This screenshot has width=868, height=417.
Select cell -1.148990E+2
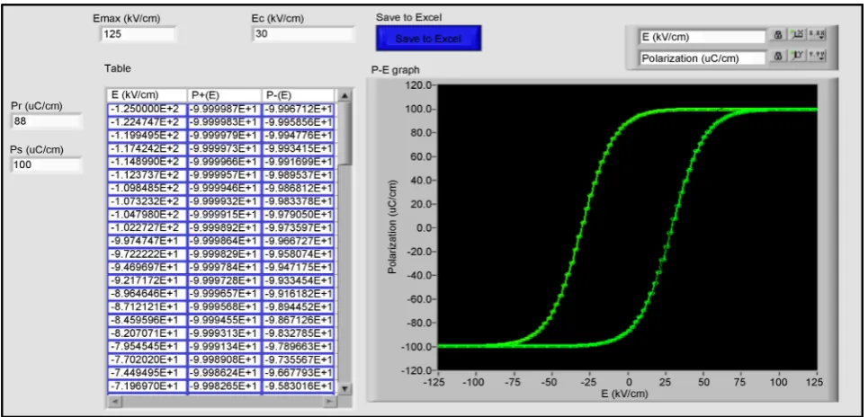point(147,162)
